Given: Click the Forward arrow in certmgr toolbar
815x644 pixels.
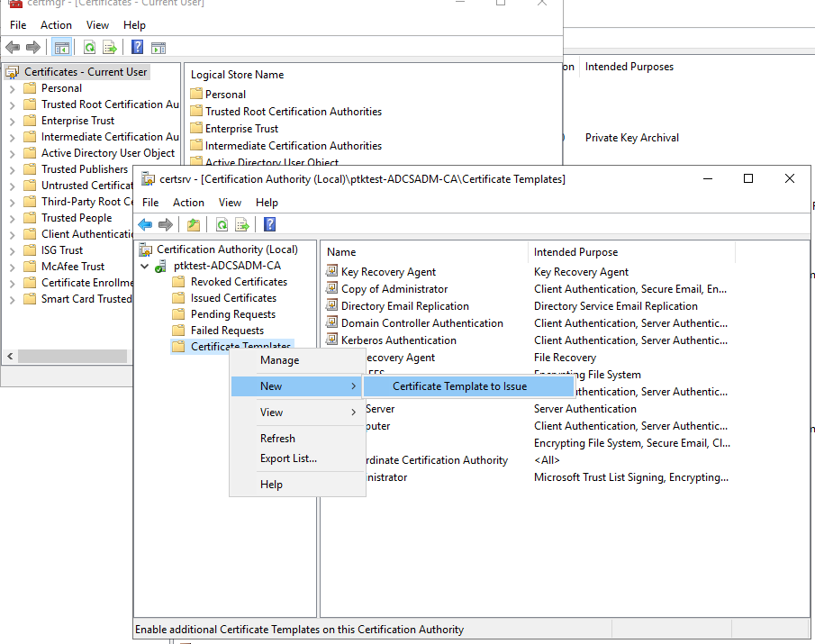Looking at the screenshot, I should tap(33, 48).
